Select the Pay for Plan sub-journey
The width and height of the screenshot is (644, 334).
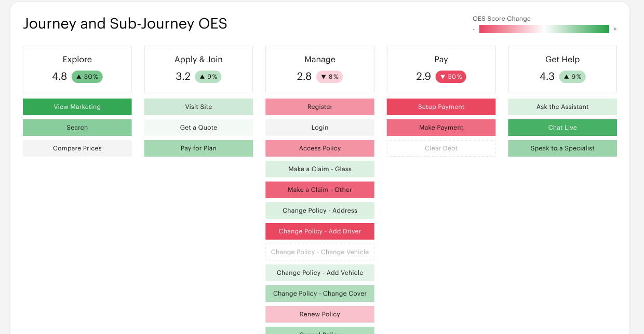coord(198,148)
